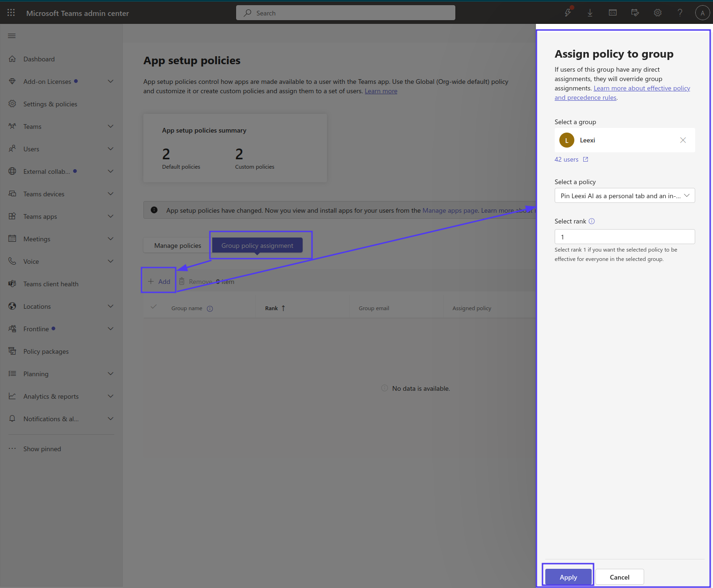
Task: Sort by the Rank column arrow
Action: (x=283, y=308)
